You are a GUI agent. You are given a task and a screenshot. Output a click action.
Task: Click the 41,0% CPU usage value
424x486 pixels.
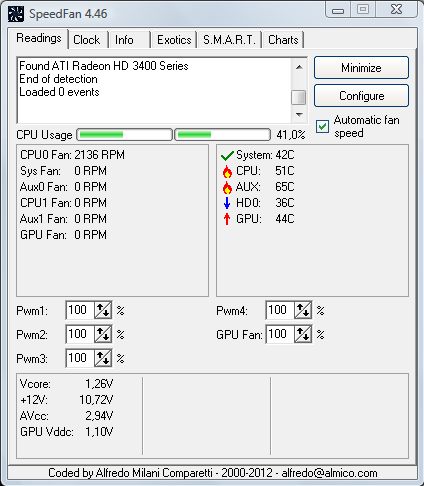[291, 135]
